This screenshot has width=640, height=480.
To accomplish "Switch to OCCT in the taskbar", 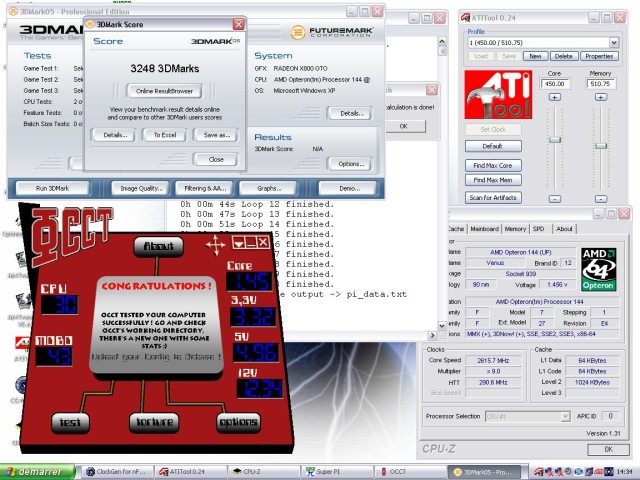I will point(410,472).
